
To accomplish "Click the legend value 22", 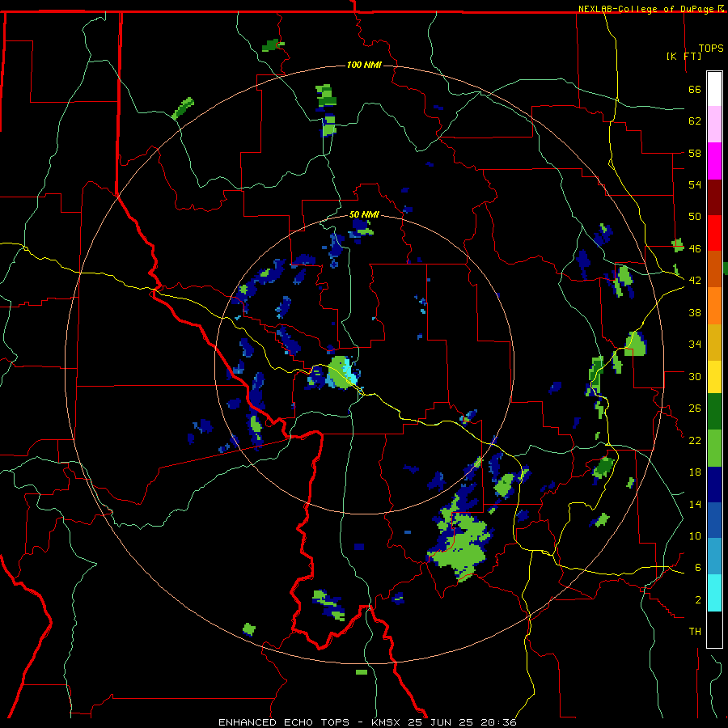I will pos(695,440).
